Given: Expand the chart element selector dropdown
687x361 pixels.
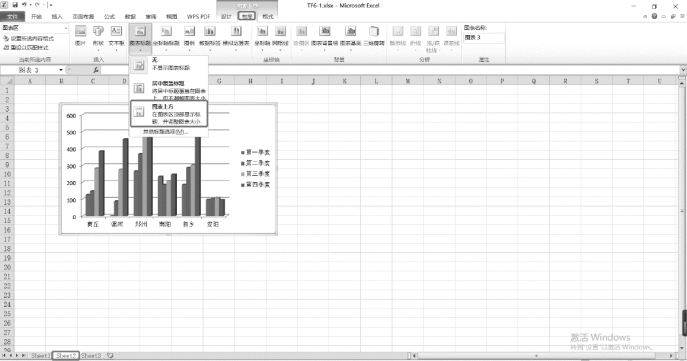Looking at the screenshot, I should (x=66, y=28).
